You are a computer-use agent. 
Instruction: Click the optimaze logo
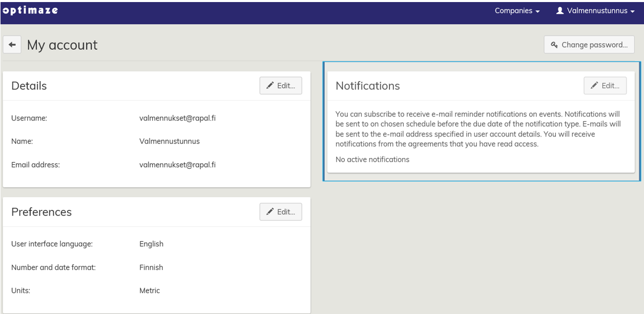pyautogui.click(x=30, y=11)
